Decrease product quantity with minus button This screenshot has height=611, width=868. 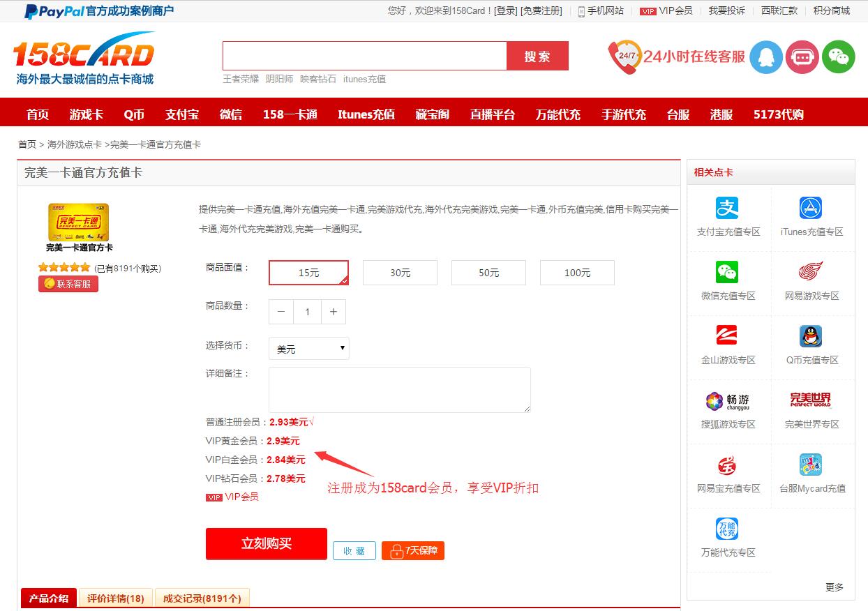pyautogui.click(x=281, y=312)
